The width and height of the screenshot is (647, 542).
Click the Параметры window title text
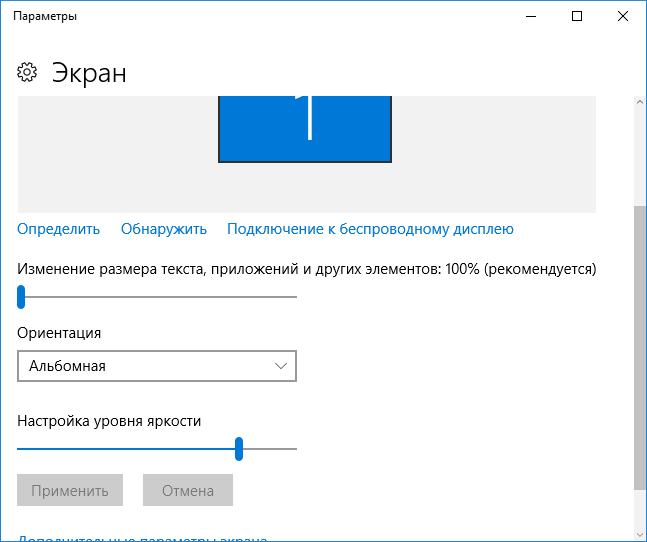[45, 16]
